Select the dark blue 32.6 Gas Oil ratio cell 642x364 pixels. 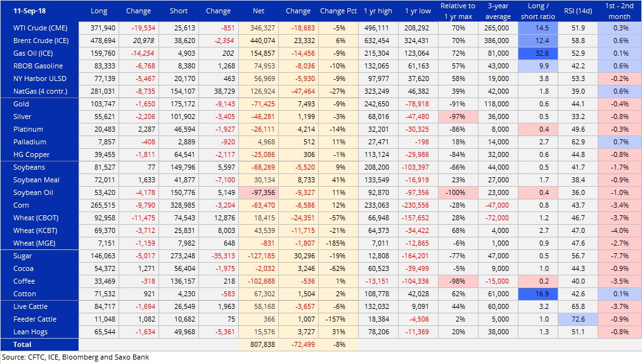[537, 54]
